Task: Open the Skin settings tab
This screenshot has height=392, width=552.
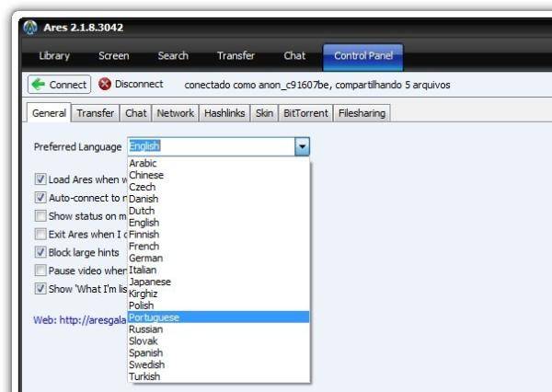Action: pyautogui.click(x=264, y=113)
